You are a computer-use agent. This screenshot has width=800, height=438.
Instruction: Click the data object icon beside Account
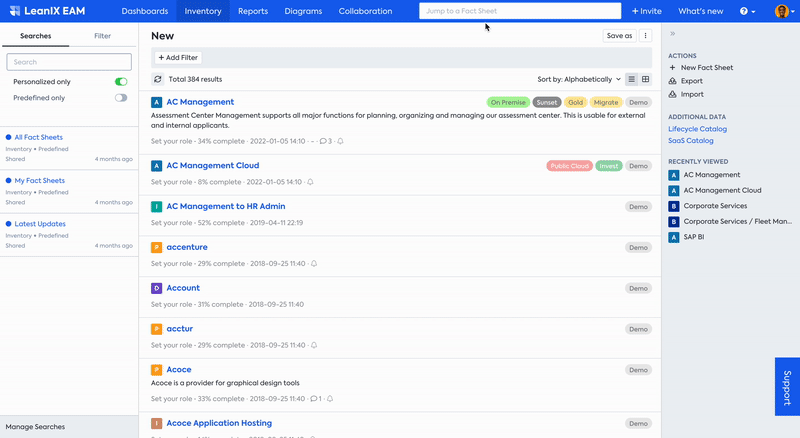point(157,288)
